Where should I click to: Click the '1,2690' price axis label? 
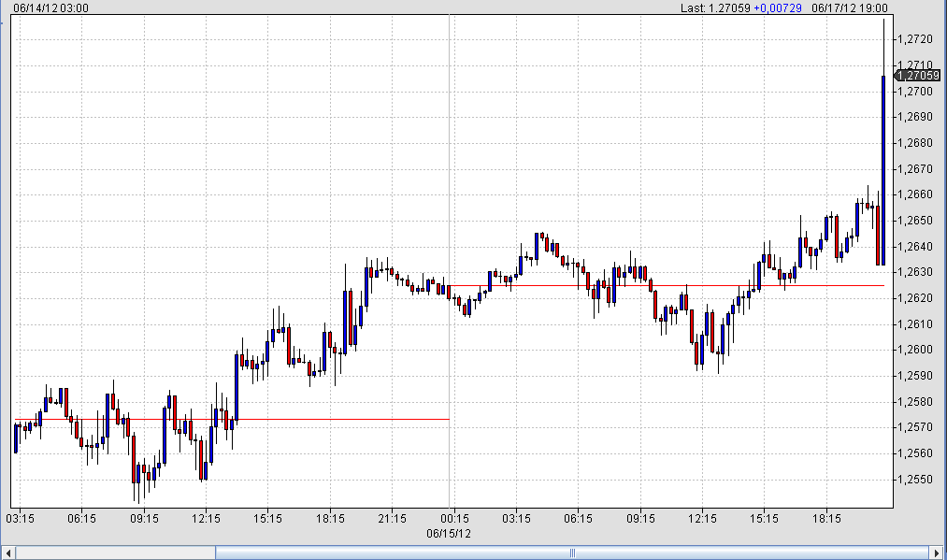[915, 117]
